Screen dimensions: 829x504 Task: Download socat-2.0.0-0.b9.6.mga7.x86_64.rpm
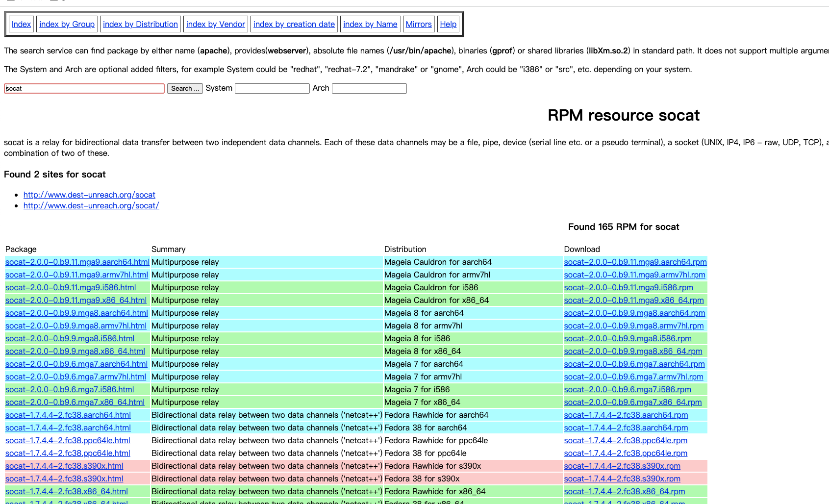pos(633,402)
